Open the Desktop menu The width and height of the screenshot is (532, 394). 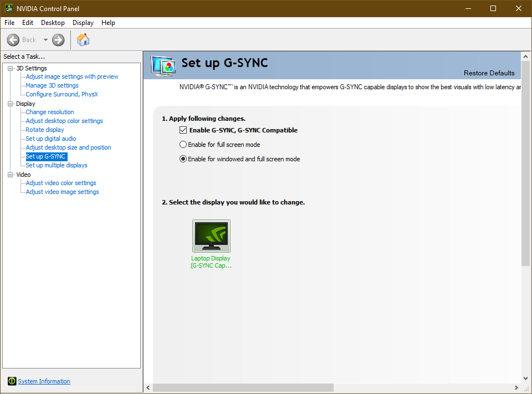(53, 23)
